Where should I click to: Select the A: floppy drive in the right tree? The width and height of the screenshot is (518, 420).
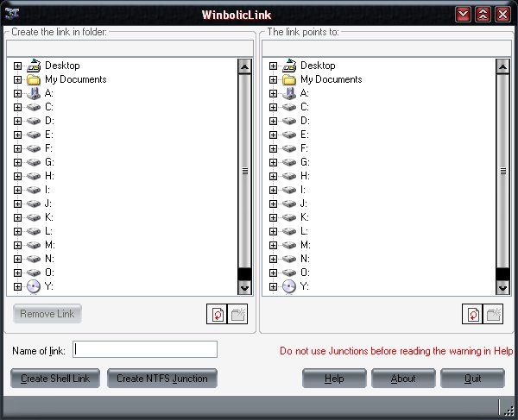tap(289, 93)
